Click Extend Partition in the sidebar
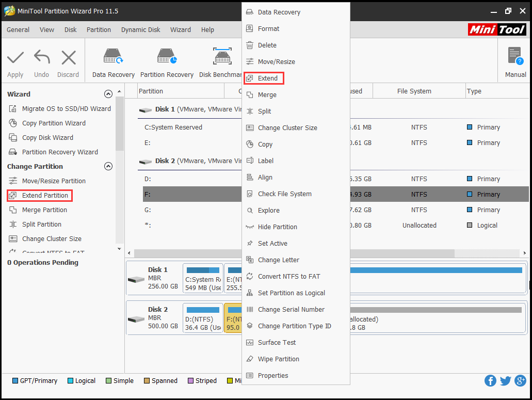This screenshot has height=400, width=532. pos(40,196)
